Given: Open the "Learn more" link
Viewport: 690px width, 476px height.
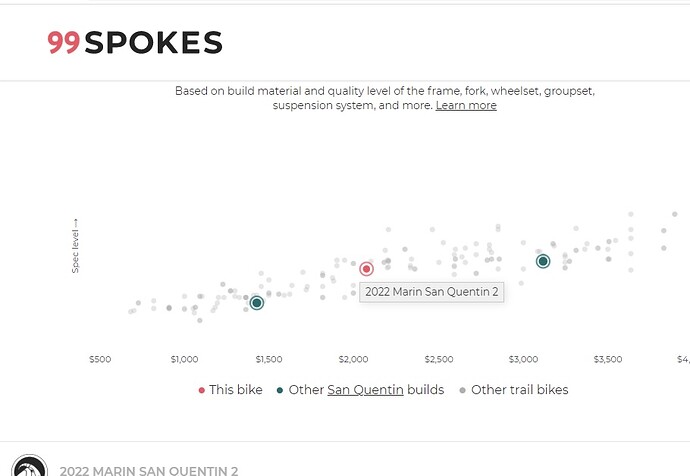Looking at the screenshot, I should pyautogui.click(x=466, y=105).
